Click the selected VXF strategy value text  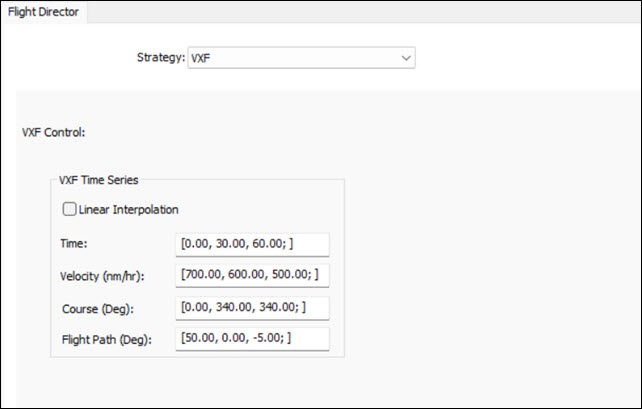(200, 58)
